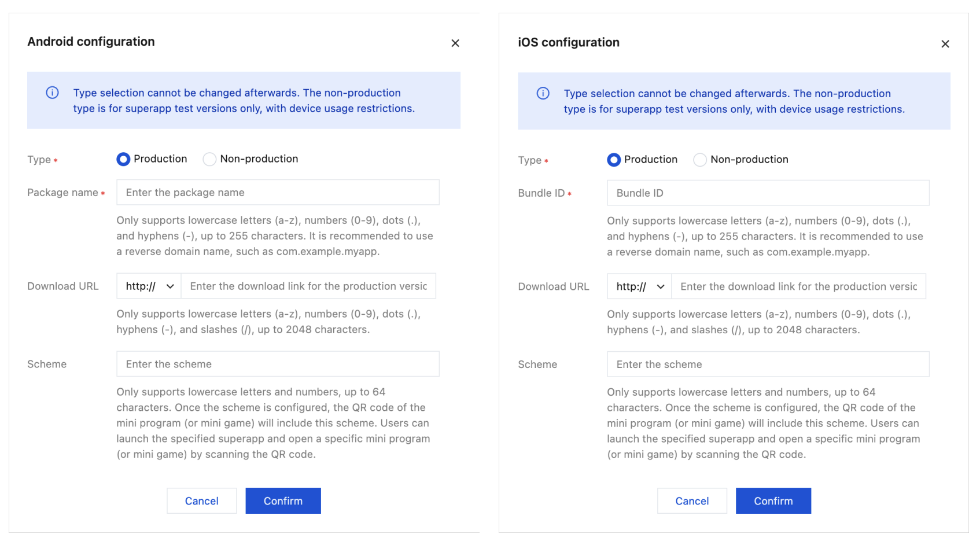The height and width of the screenshot is (545, 980).
Task: Select Production type for Android
Action: (x=123, y=159)
